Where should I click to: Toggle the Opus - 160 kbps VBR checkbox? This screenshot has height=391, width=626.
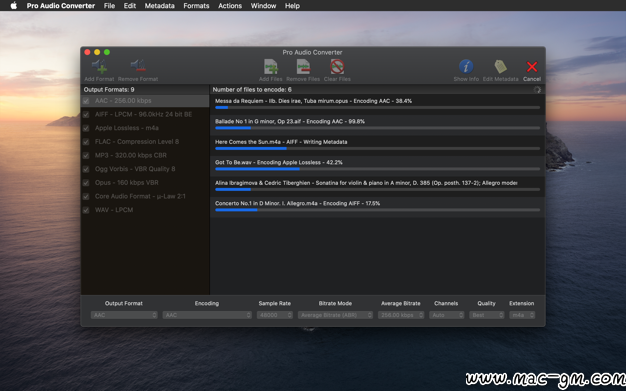click(86, 183)
